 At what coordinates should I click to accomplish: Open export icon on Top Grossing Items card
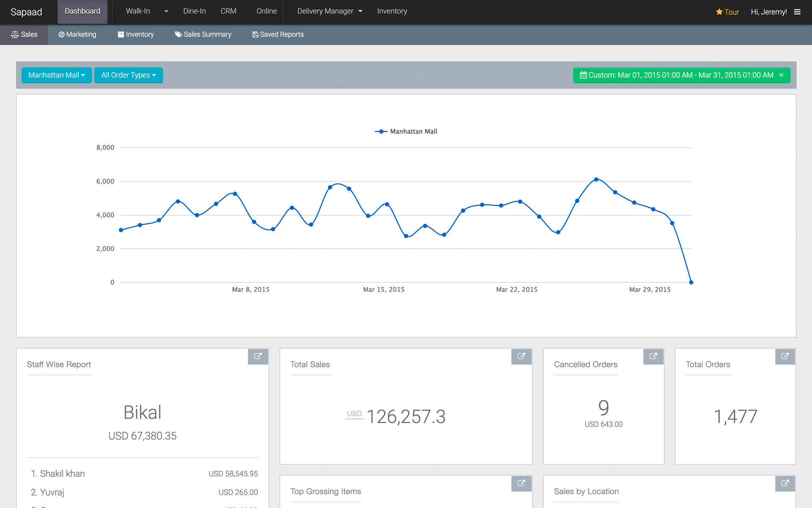click(x=521, y=483)
